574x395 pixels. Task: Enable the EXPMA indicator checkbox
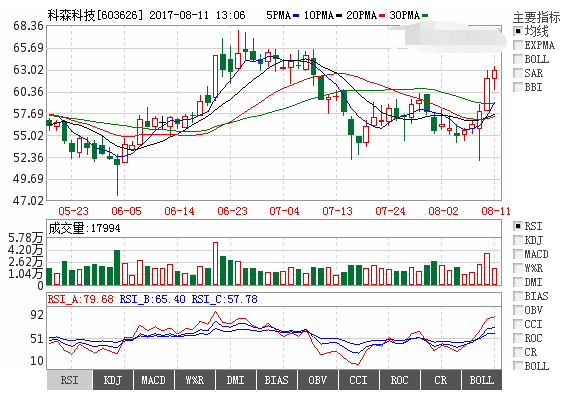tap(518, 45)
